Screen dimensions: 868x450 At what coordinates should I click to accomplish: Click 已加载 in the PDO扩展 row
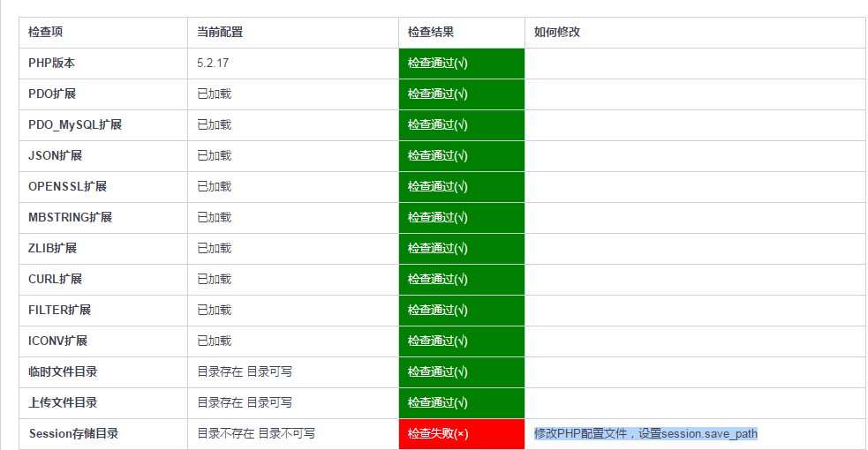[215, 94]
